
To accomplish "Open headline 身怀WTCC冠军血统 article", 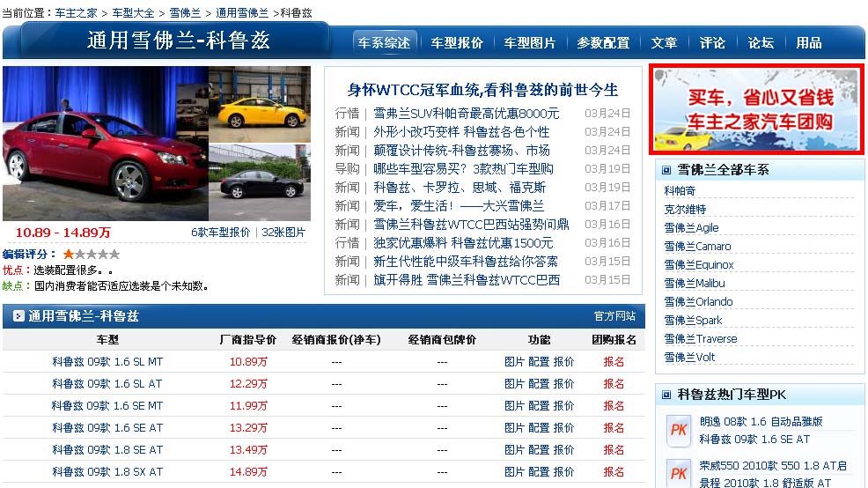I will [x=482, y=89].
